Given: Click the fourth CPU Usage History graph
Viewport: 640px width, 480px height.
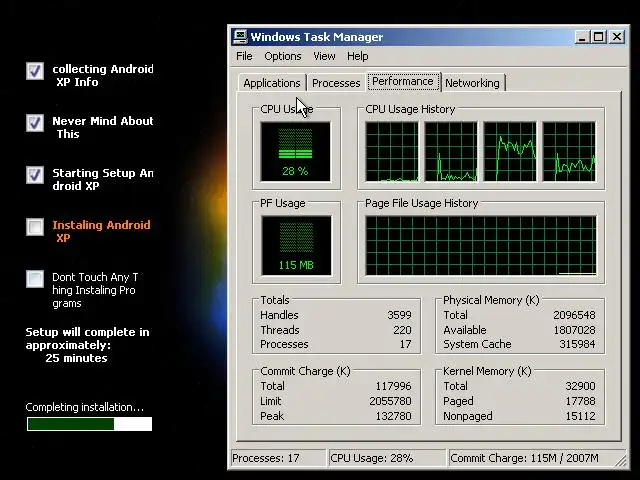Looking at the screenshot, I should (569, 151).
